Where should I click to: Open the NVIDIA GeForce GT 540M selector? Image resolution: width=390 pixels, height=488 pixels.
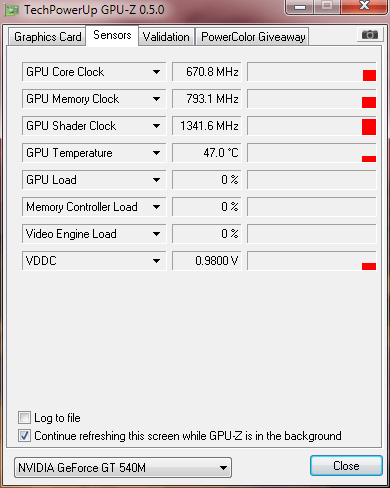click(123, 467)
